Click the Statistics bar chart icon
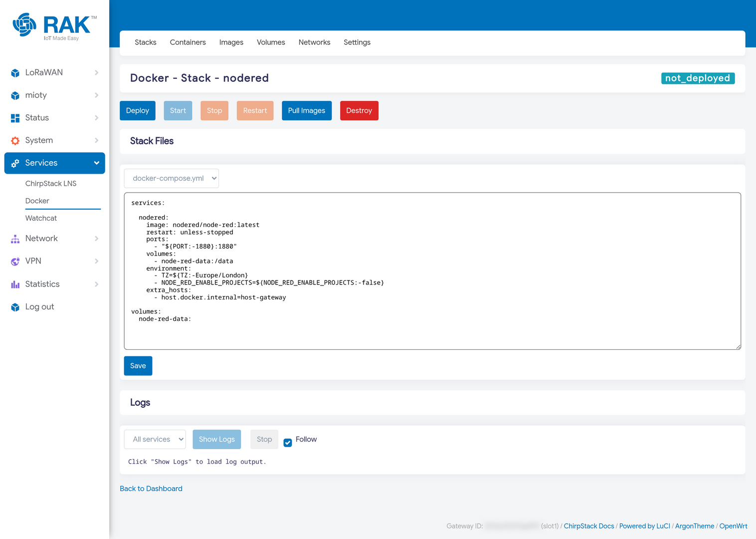756x539 pixels. (x=15, y=284)
